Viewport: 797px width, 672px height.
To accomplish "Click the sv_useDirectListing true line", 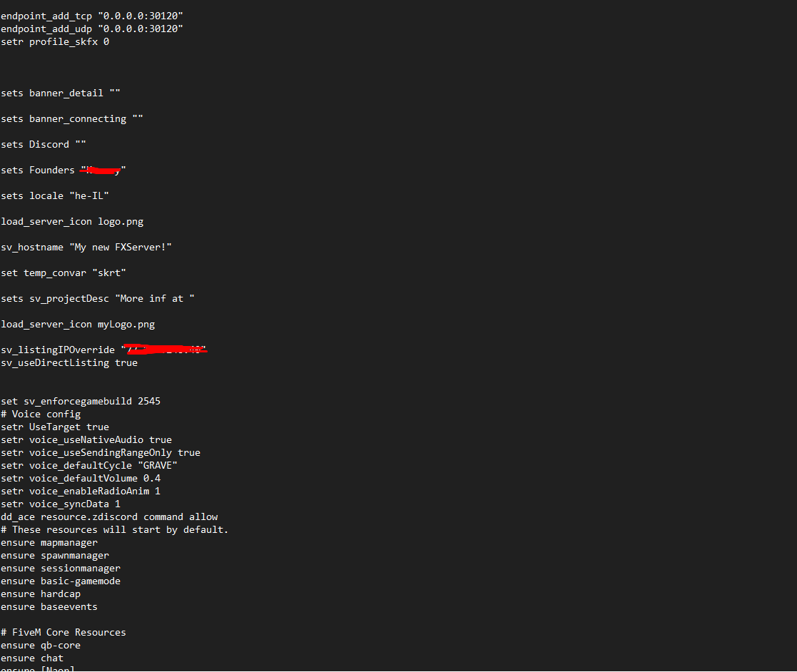I will tap(69, 362).
